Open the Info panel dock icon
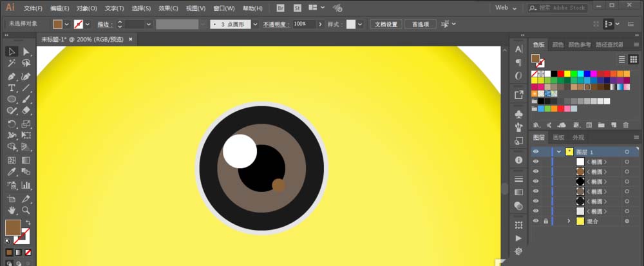This screenshot has height=266, width=644. click(518, 160)
